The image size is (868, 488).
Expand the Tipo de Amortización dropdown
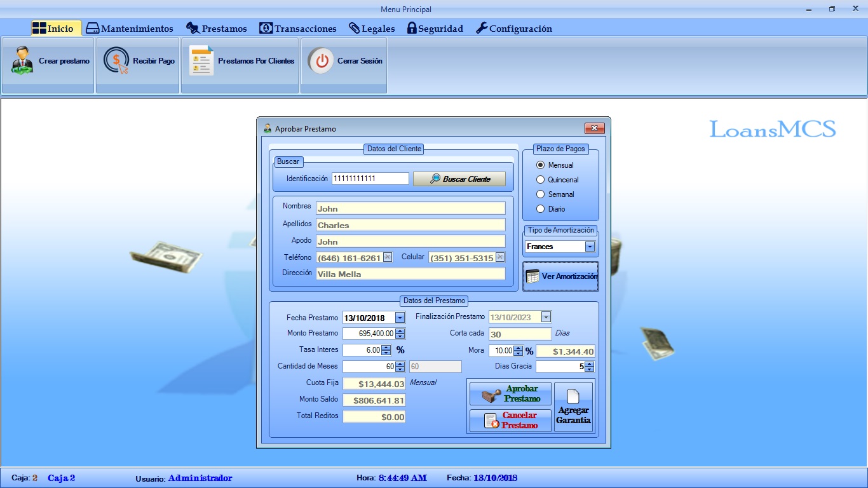(590, 247)
